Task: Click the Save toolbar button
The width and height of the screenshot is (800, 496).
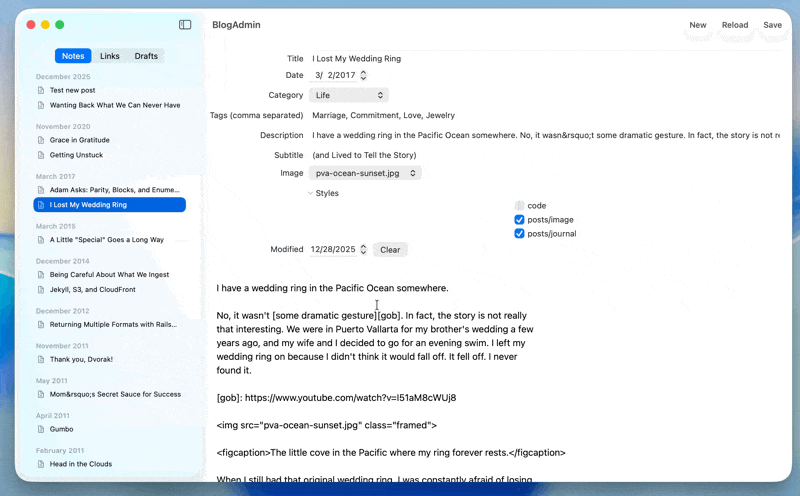Action: 772,25
